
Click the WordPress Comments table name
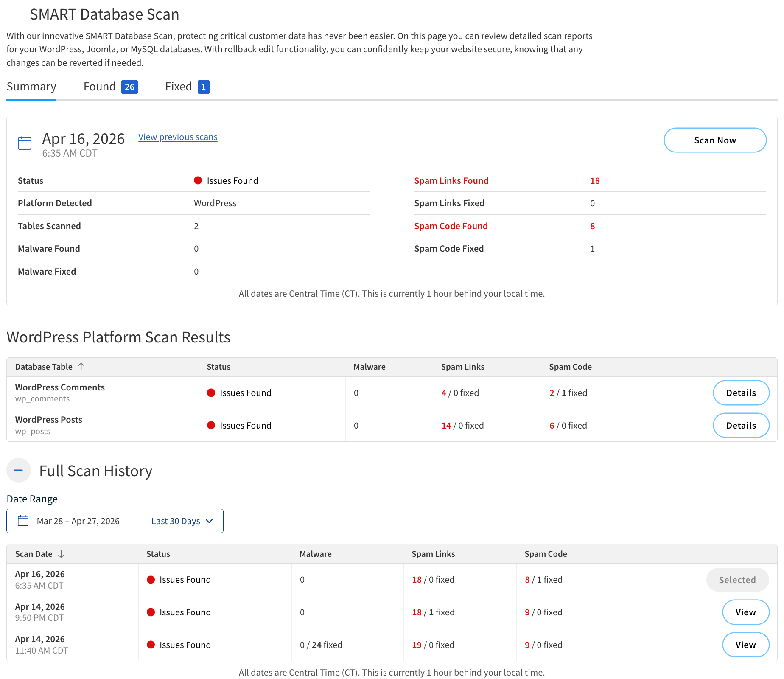(60, 387)
